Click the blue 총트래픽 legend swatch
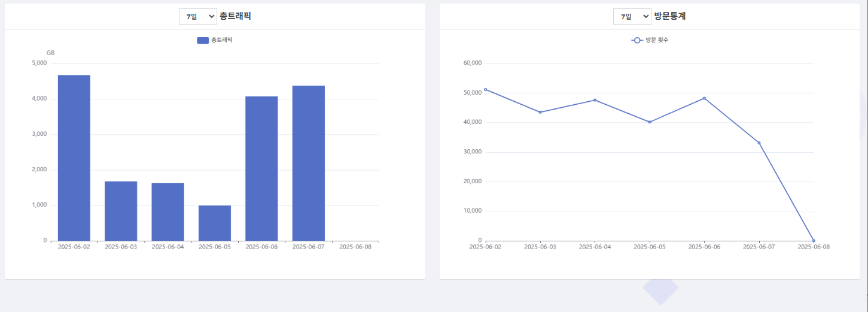 [x=203, y=40]
